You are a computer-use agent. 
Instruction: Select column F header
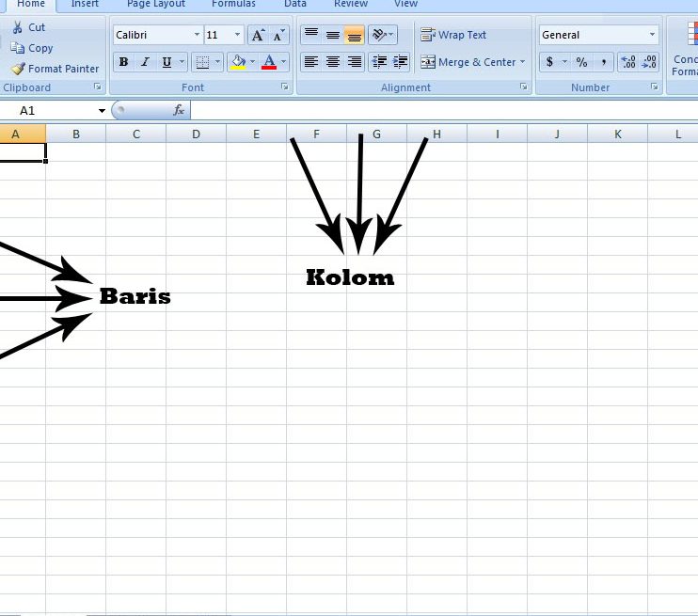tap(316, 134)
